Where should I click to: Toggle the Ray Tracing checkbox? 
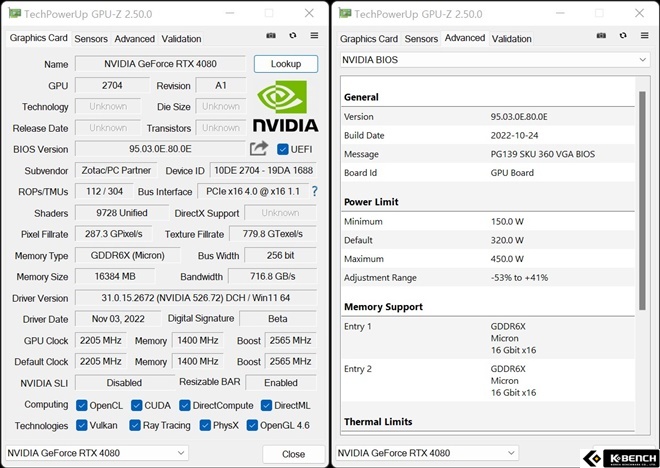pyautogui.click(x=135, y=425)
